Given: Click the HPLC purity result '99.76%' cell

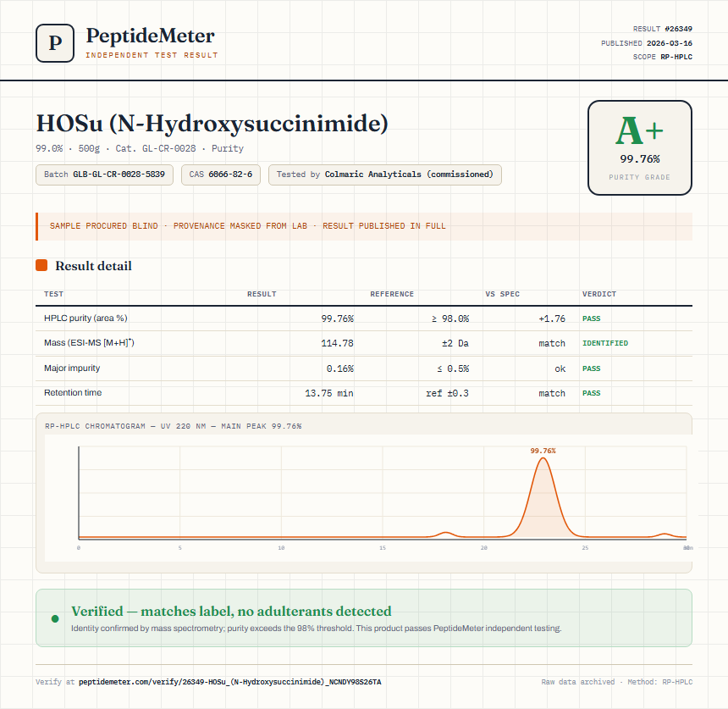Looking at the screenshot, I should click(x=338, y=318).
